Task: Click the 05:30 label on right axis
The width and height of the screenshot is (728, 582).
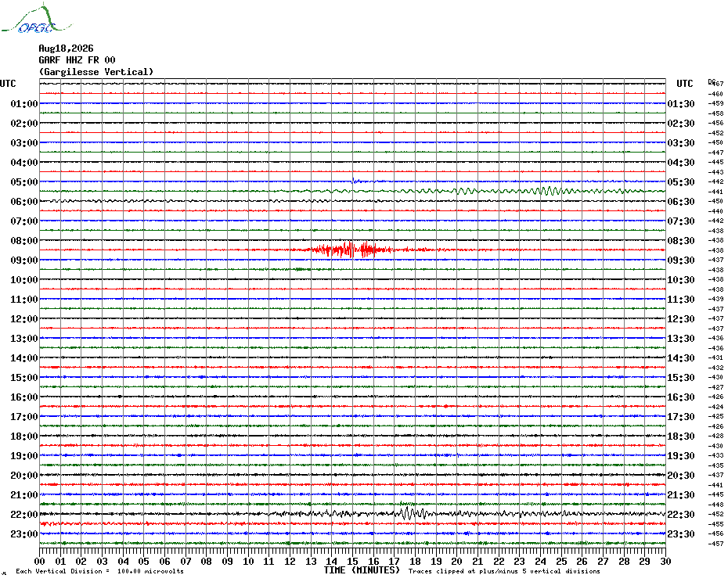Action: coord(681,182)
